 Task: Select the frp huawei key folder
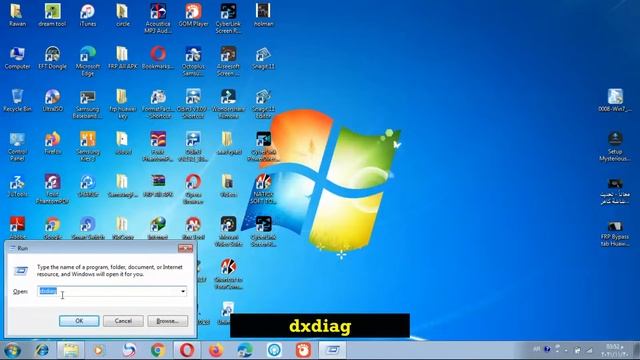tap(122, 104)
